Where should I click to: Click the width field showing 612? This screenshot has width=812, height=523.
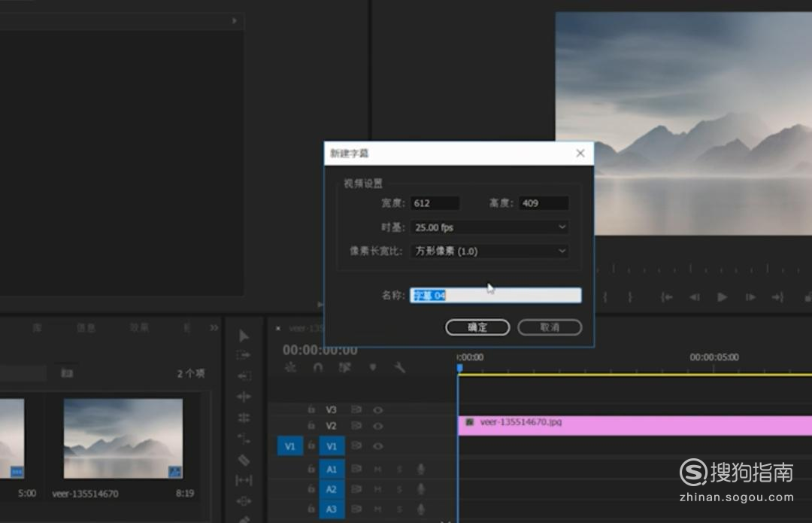point(435,203)
